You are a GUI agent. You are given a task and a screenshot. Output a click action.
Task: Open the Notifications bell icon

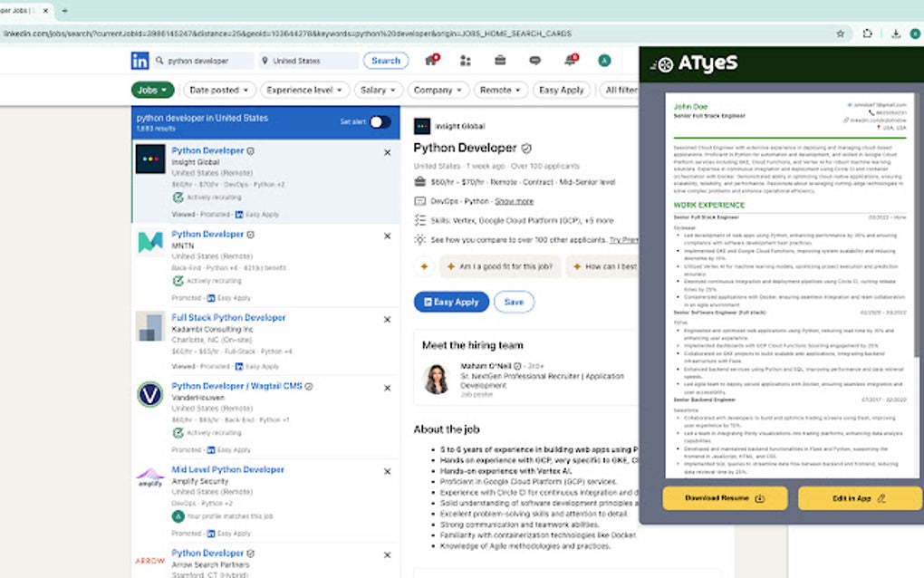coord(571,60)
